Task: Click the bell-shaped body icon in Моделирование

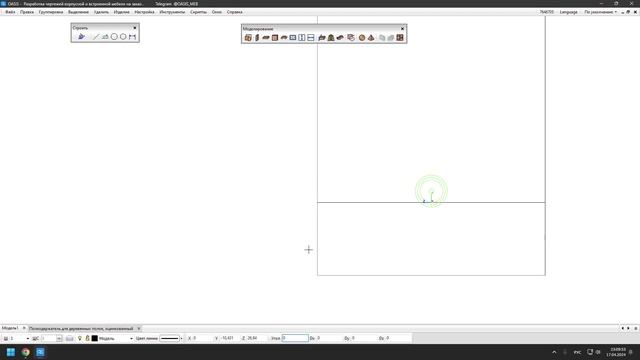Action: tap(331, 38)
